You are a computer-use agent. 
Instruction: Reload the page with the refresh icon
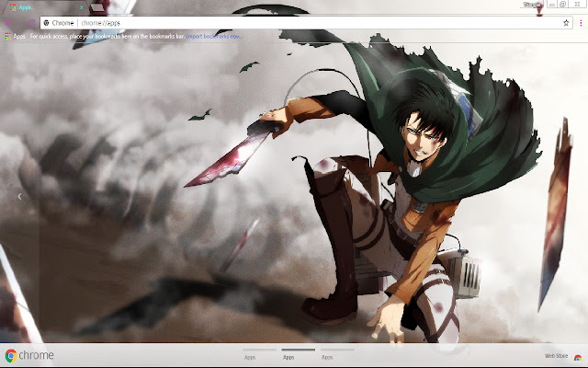tap(31, 23)
